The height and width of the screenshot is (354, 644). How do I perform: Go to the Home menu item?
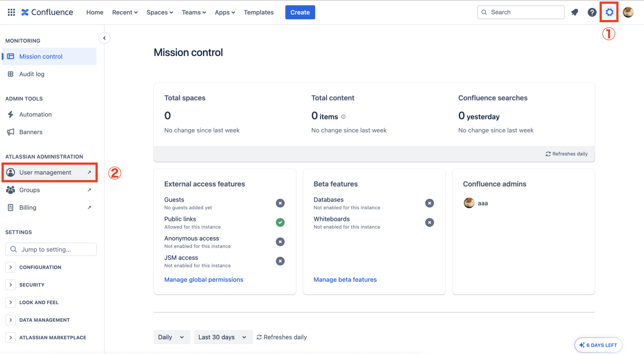95,12
